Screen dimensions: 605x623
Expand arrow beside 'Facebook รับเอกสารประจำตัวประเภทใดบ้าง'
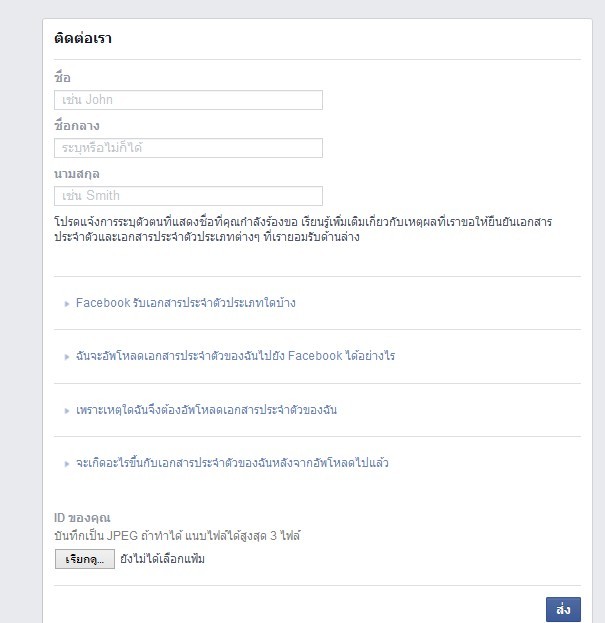pos(66,303)
